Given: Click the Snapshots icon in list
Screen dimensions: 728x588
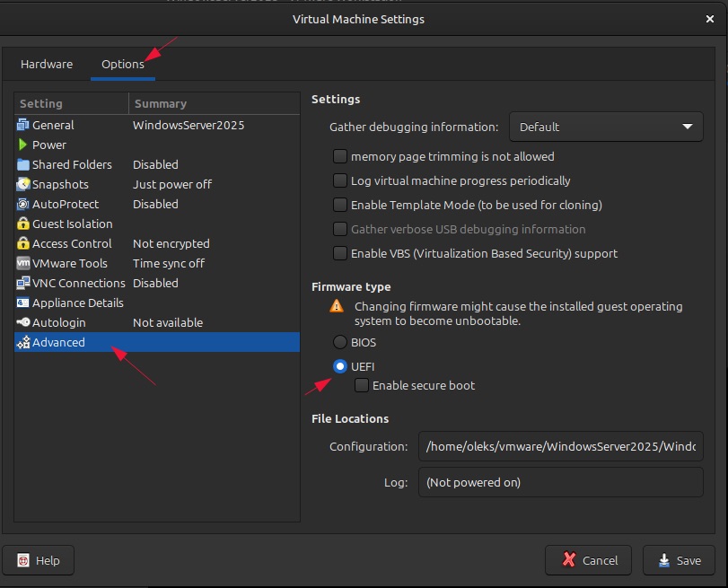Looking at the screenshot, I should pos(23,184).
